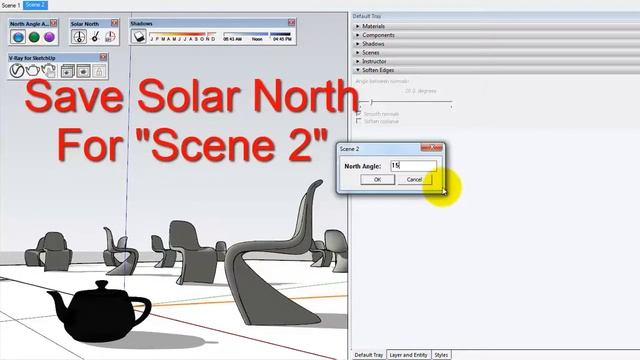
Task: Expand the Materials panel
Action: pos(496,26)
